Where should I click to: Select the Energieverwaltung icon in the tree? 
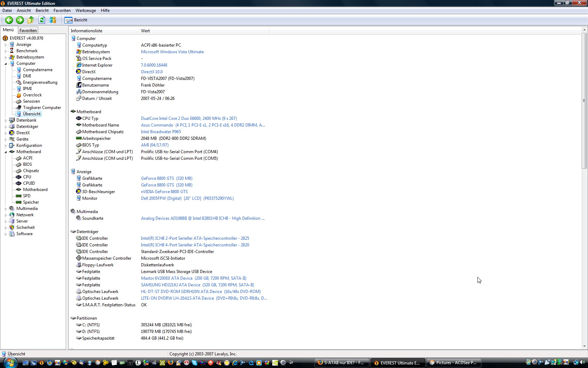tap(19, 82)
